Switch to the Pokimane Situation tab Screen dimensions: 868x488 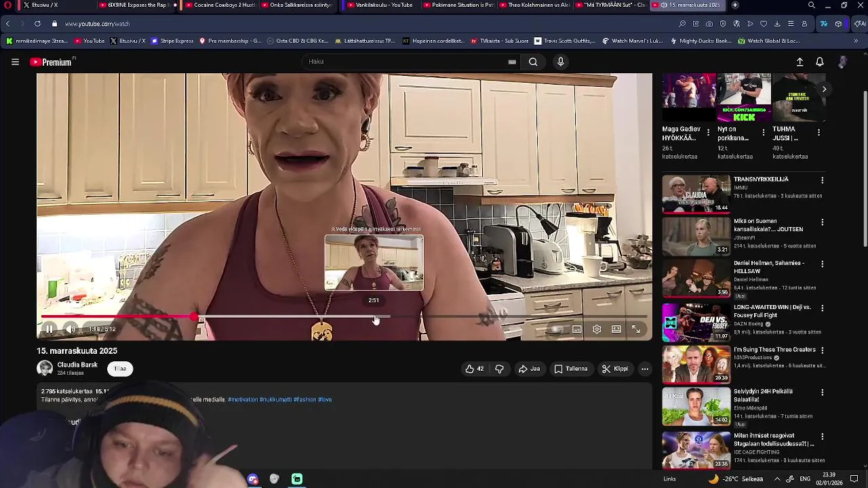point(458,5)
